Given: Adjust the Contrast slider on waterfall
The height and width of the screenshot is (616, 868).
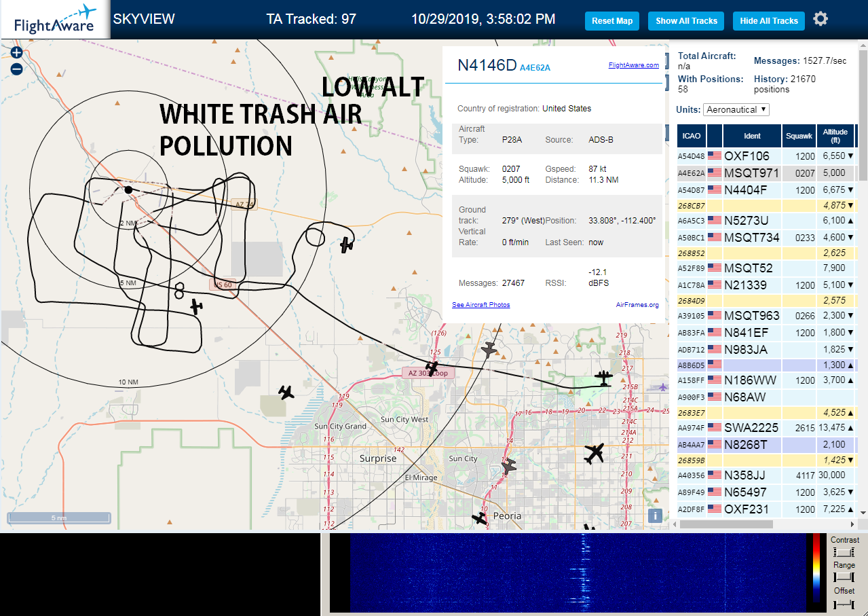Looking at the screenshot, I should (844, 553).
